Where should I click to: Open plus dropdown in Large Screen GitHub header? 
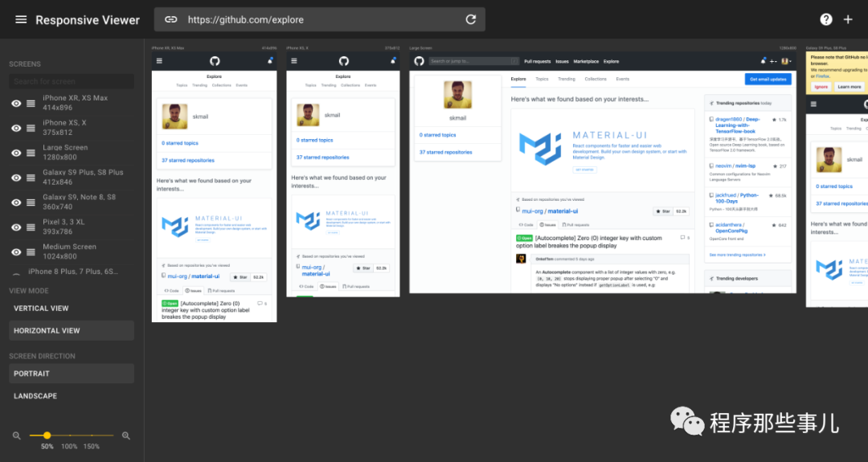click(773, 61)
